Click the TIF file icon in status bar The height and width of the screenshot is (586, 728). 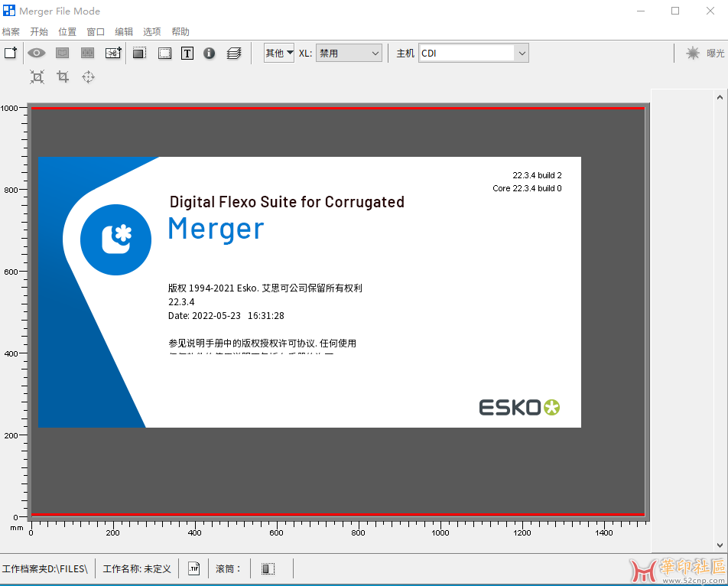pos(193,568)
